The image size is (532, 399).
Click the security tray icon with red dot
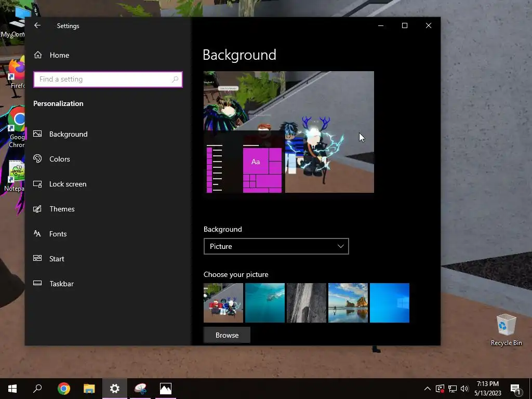440,389
